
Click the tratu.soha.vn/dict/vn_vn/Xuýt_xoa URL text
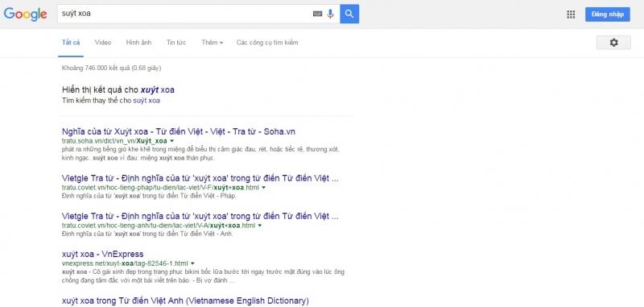pyautogui.click(x=114, y=141)
